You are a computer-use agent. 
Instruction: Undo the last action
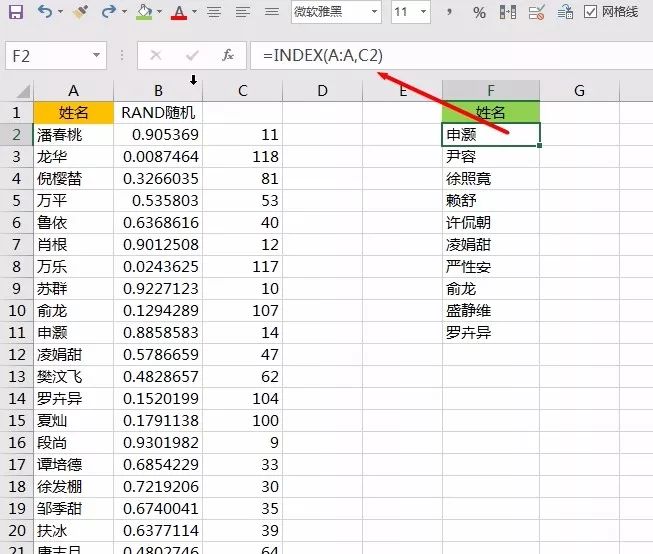tap(45, 11)
